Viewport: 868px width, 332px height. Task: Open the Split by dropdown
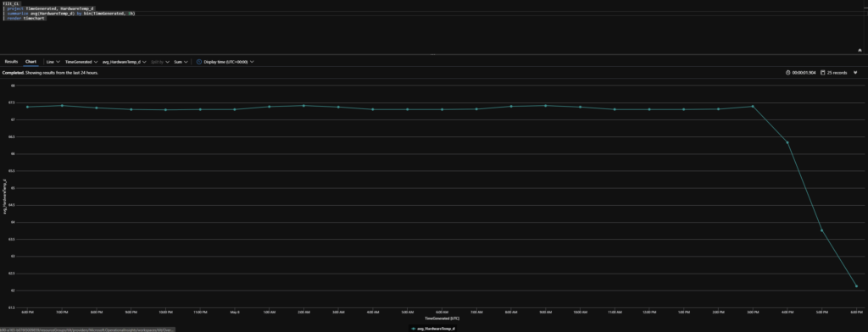coord(160,62)
